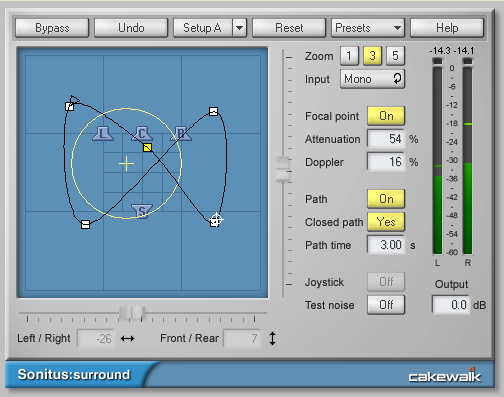Click the Path time value field
Viewport: 504px width, 397px height.
(x=386, y=245)
